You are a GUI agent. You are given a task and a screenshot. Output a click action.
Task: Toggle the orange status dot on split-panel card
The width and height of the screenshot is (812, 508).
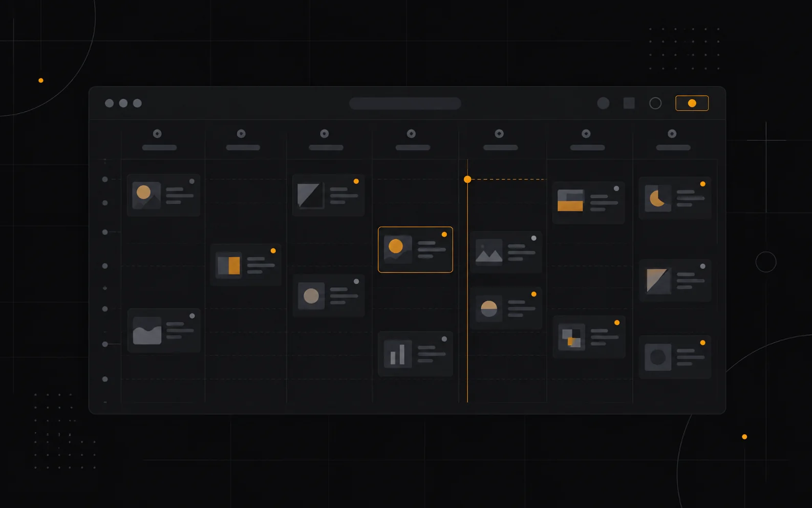(x=273, y=251)
